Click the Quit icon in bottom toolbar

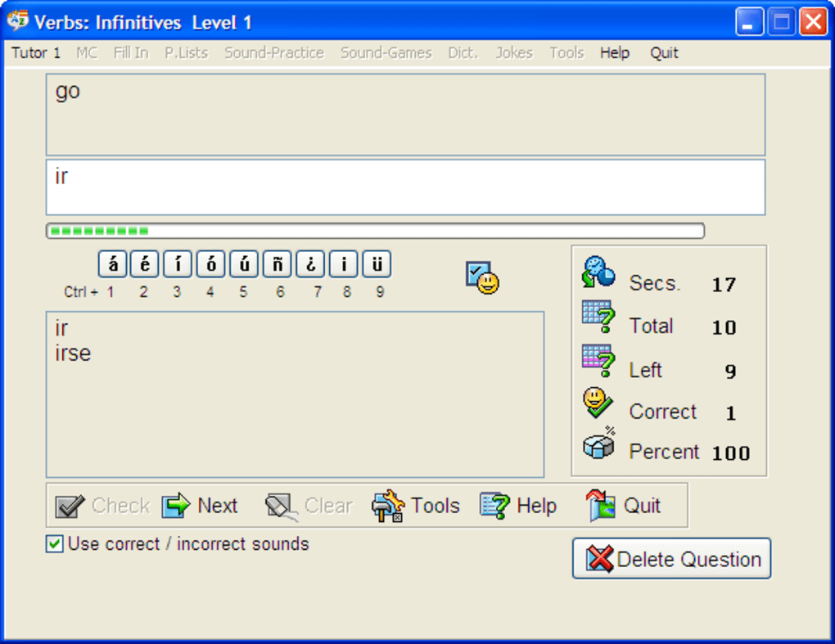tap(601, 506)
